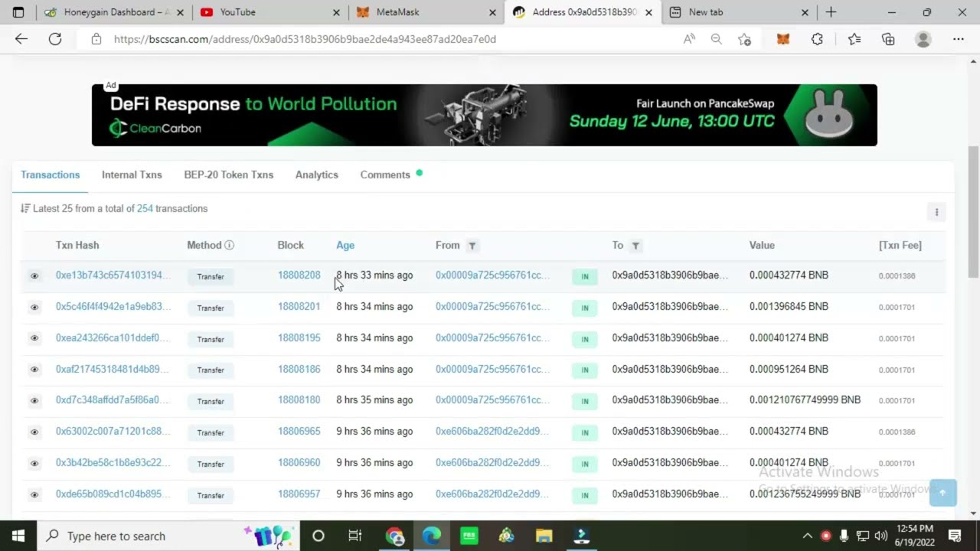Open the browser profile avatar
Image resolution: width=980 pixels, height=551 pixels.
[x=923, y=39]
